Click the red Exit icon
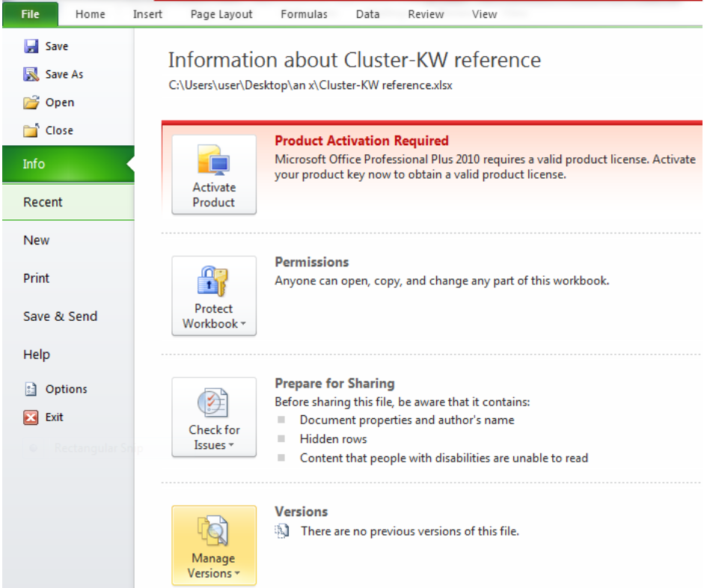Screen dimensions: 704x588 pyautogui.click(x=31, y=417)
